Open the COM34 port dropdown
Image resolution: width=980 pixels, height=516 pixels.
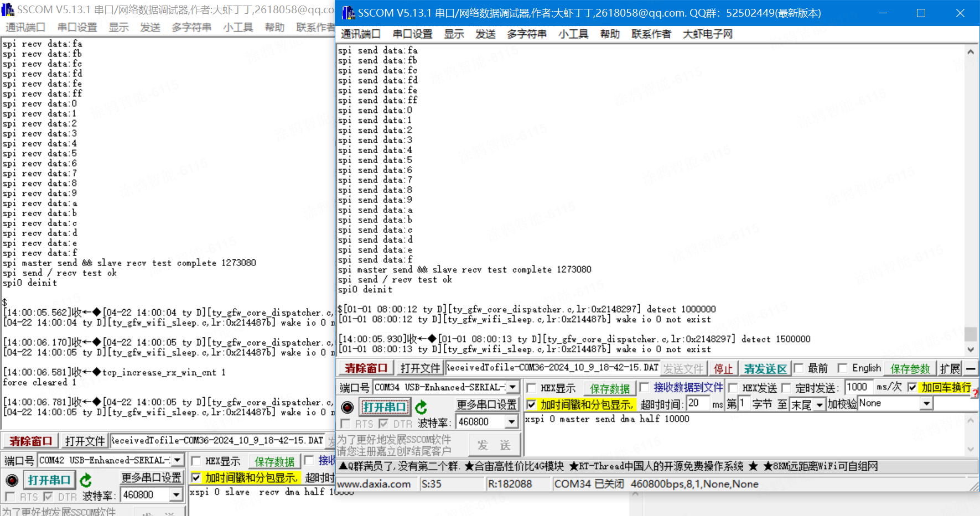[x=513, y=387]
